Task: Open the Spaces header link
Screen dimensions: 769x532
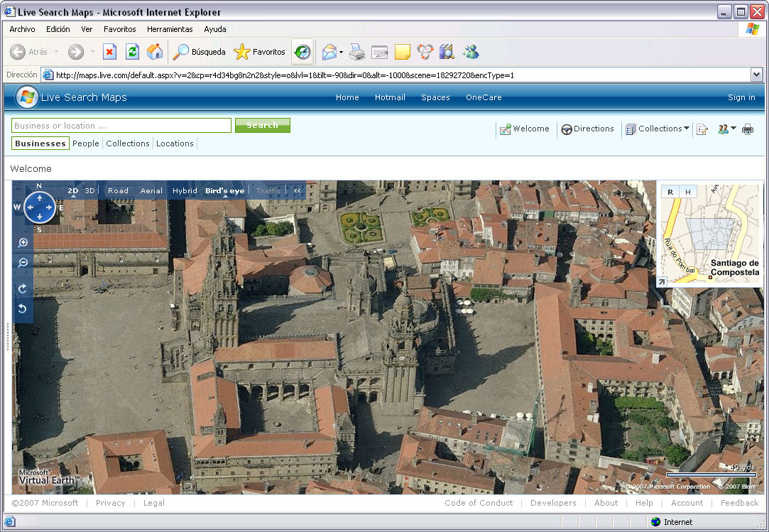Action: click(435, 97)
